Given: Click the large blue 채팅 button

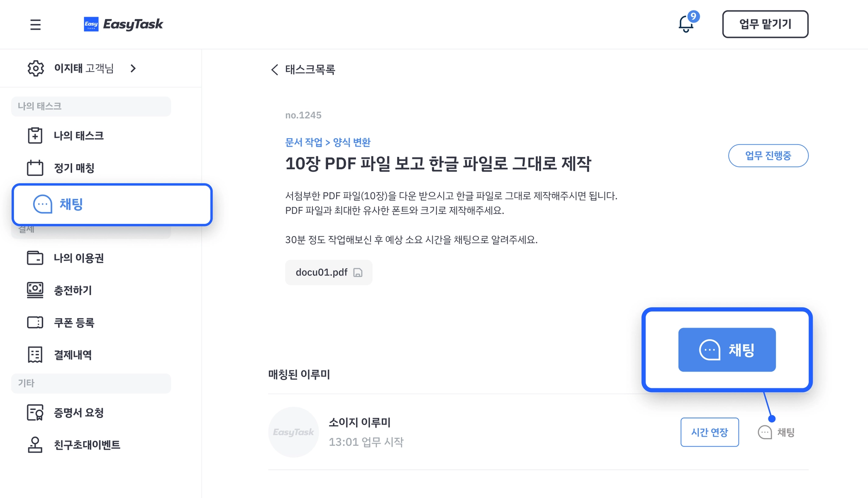Looking at the screenshot, I should click(727, 350).
